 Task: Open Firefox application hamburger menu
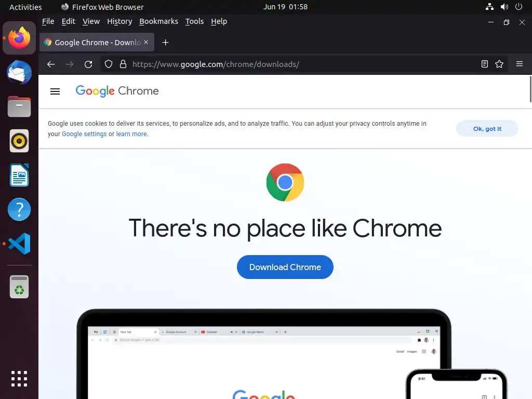[519, 64]
